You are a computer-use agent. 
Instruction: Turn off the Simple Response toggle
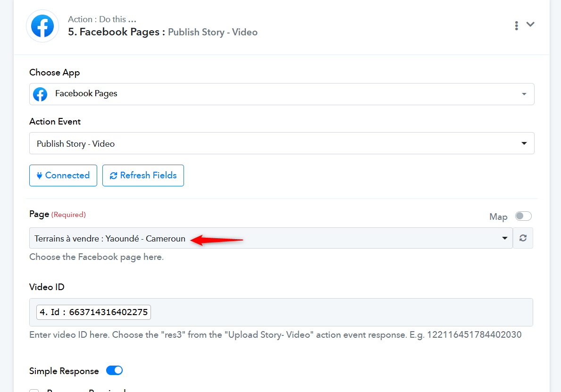pyautogui.click(x=114, y=370)
